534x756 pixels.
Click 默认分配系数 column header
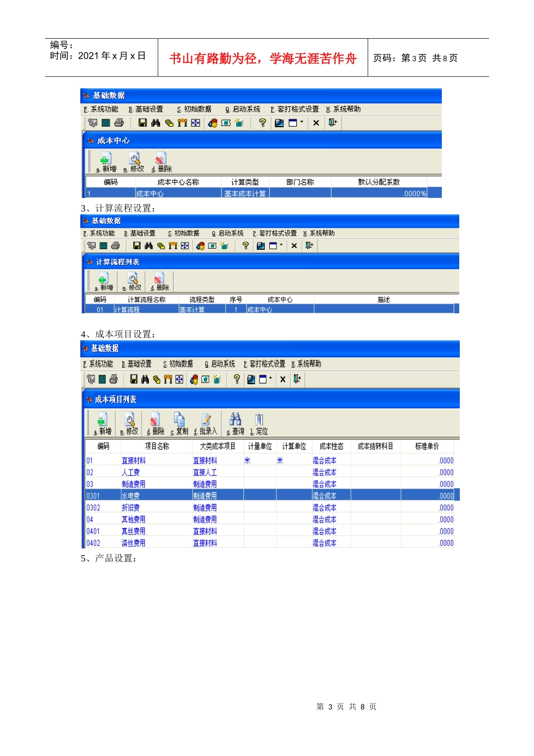click(x=379, y=182)
